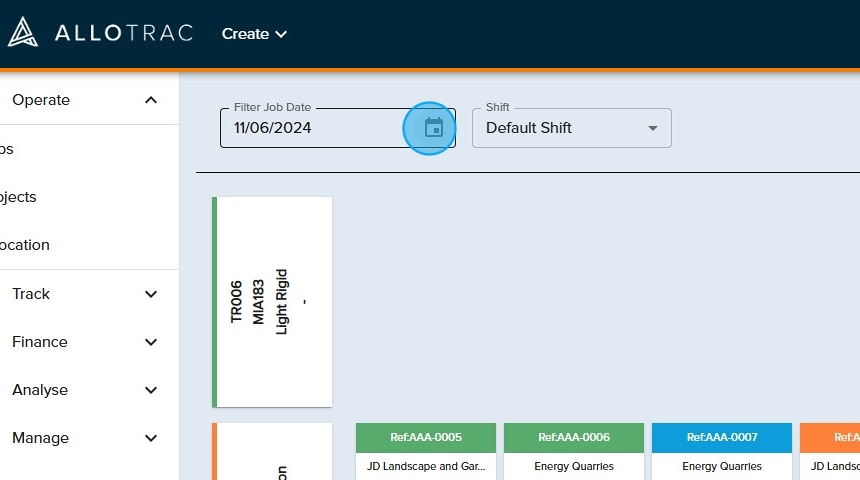This screenshot has width=860, height=480.
Task: Open the Shift dropdown selector
Action: pos(571,128)
